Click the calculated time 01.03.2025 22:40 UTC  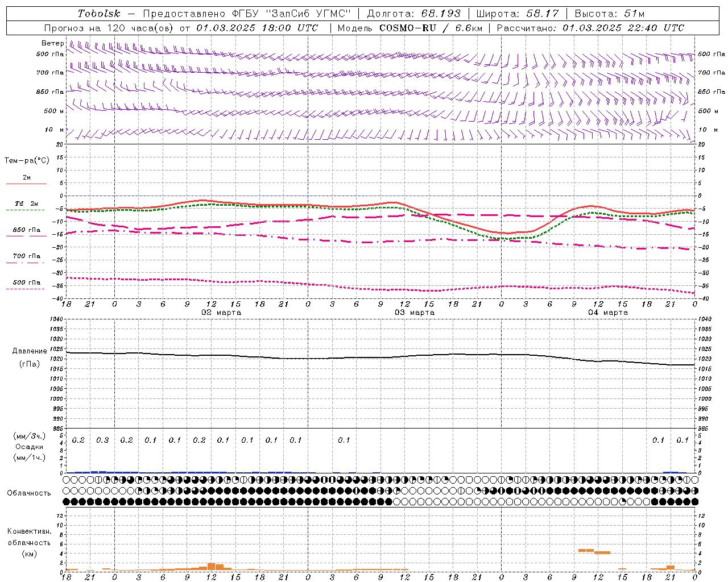623,28
